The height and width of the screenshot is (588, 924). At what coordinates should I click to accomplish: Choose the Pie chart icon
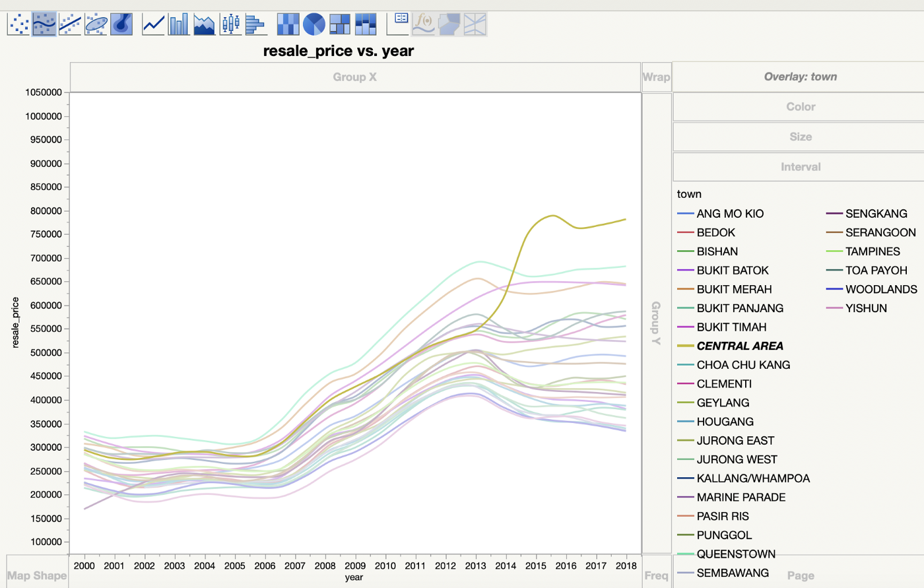click(313, 24)
